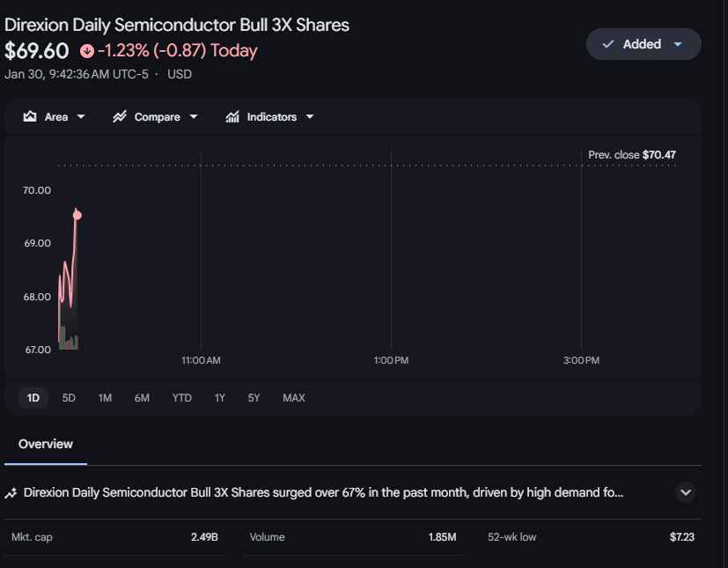The height and width of the screenshot is (568, 728).
Task: Click the 70.00 y-axis label
Action: [37, 190]
